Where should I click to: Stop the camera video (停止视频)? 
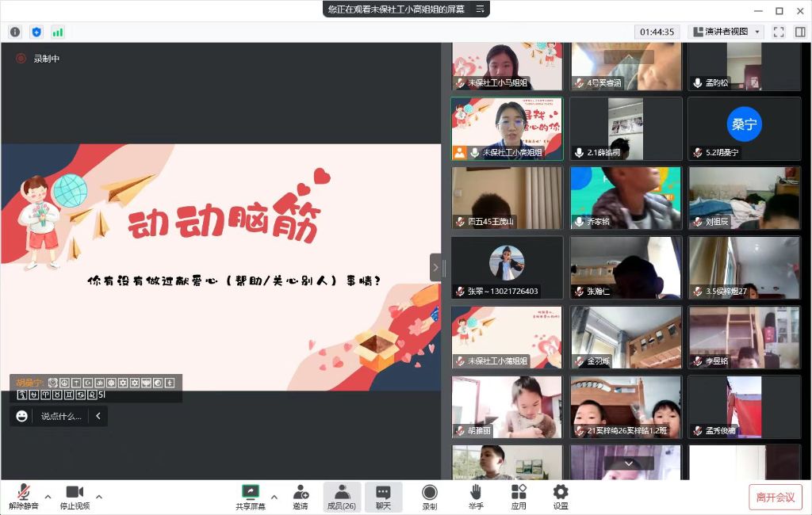pos(75,496)
